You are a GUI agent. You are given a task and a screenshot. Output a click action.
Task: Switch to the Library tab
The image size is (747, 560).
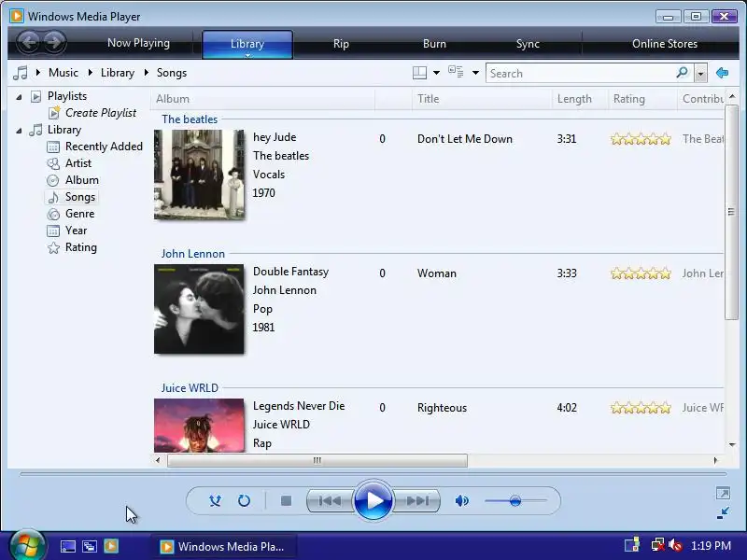(x=247, y=43)
